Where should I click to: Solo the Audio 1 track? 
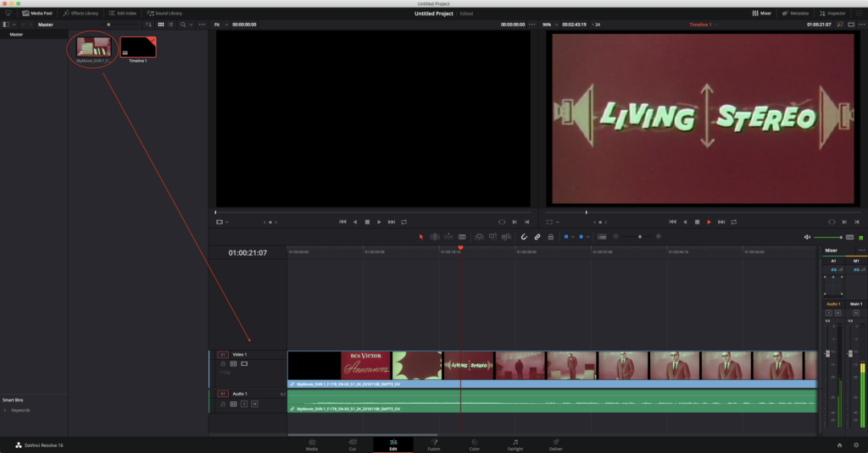pyautogui.click(x=244, y=404)
